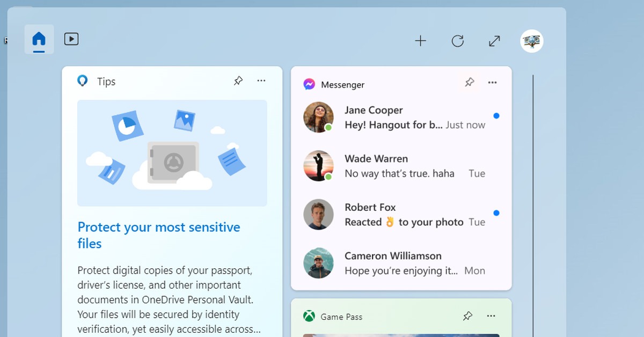Pin the Game Pass widget
Screen dimensions: 644x337
point(468,316)
